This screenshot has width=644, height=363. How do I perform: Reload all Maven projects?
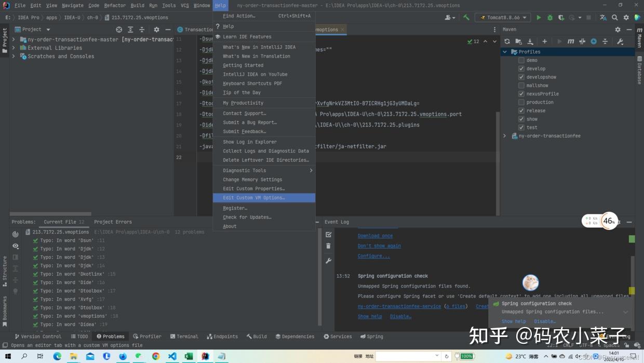click(x=507, y=42)
